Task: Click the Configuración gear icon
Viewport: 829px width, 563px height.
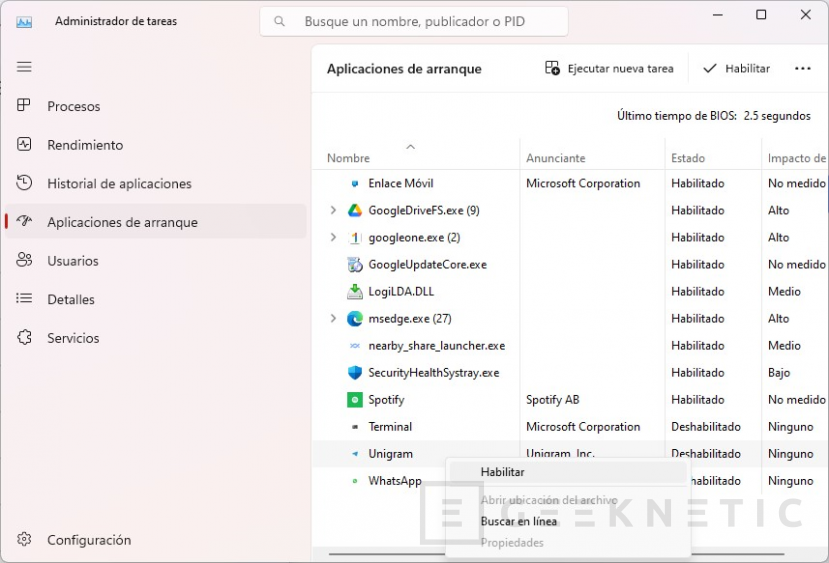Action: (x=25, y=540)
